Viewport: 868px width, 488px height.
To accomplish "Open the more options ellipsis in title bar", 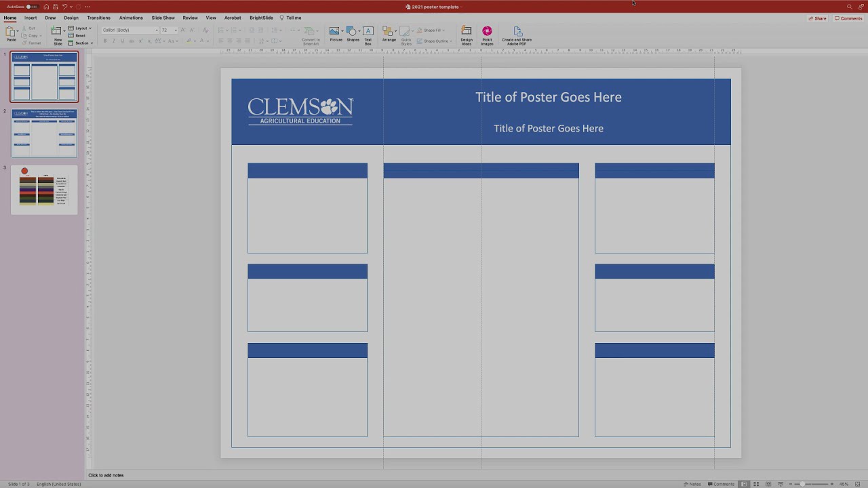I will [87, 7].
